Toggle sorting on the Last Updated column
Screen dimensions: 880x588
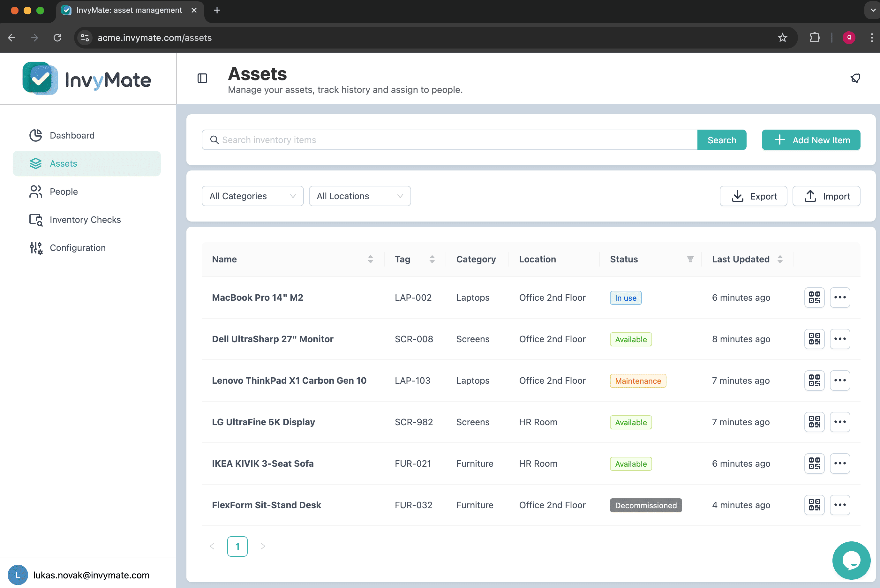[780, 259]
